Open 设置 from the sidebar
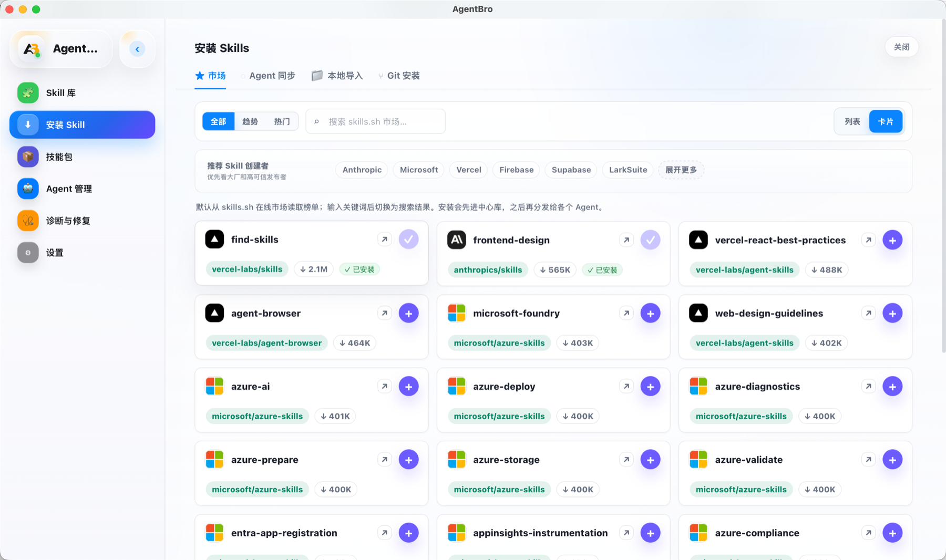Viewport: 946px width, 560px height. (83, 253)
